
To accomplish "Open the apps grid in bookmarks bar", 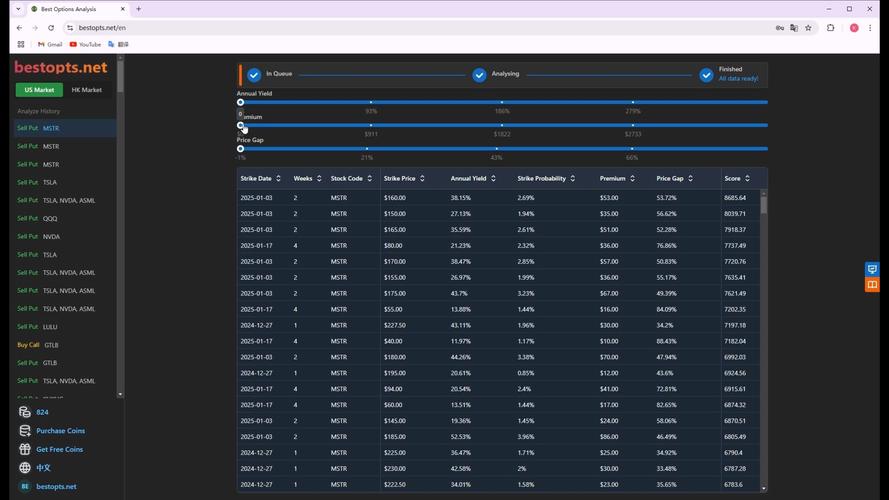I will click(21, 44).
